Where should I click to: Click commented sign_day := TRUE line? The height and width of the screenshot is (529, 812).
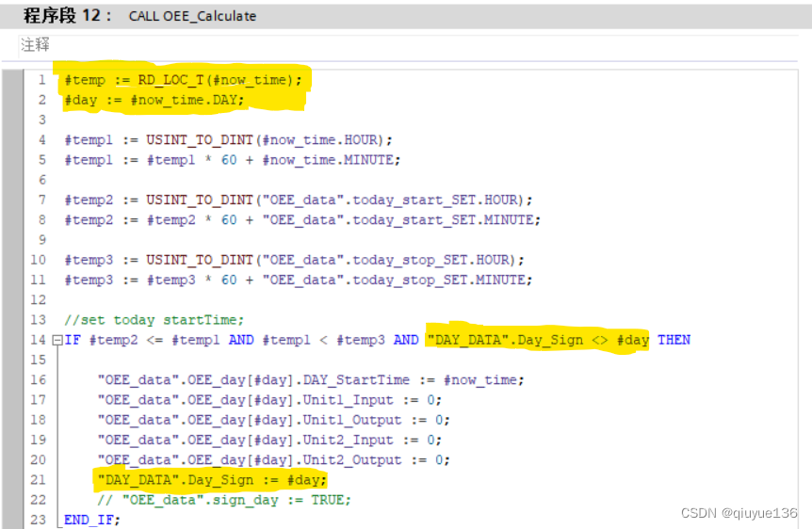pyautogui.click(x=224, y=500)
